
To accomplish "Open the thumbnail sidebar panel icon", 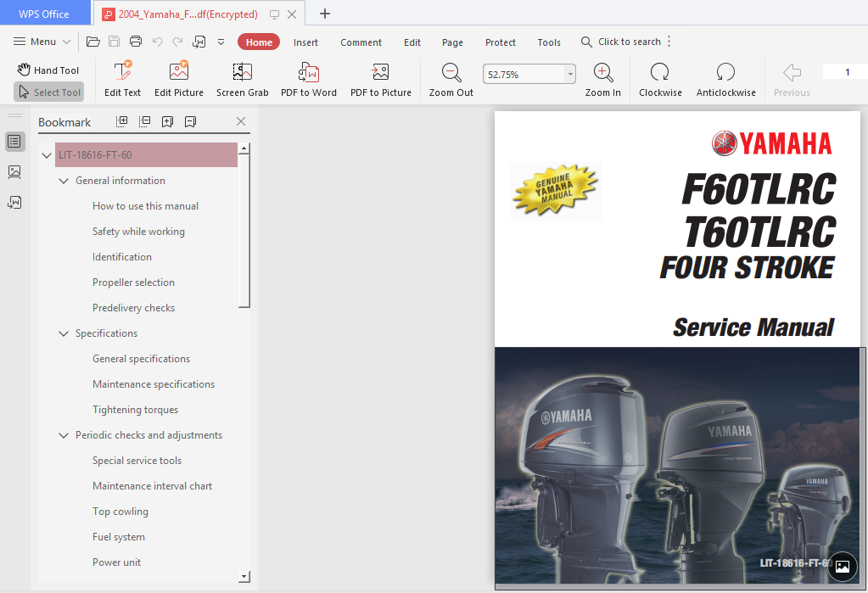I will pyautogui.click(x=15, y=172).
